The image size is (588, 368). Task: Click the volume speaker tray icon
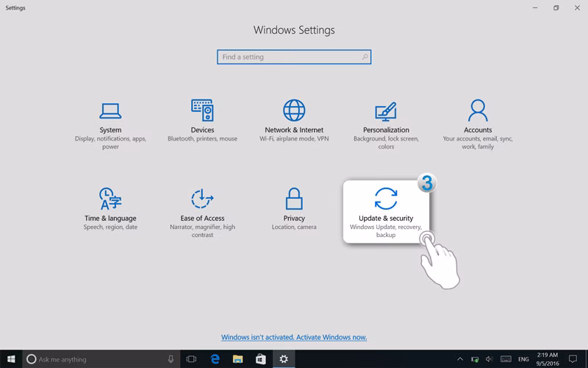pyautogui.click(x=489, y=359)
